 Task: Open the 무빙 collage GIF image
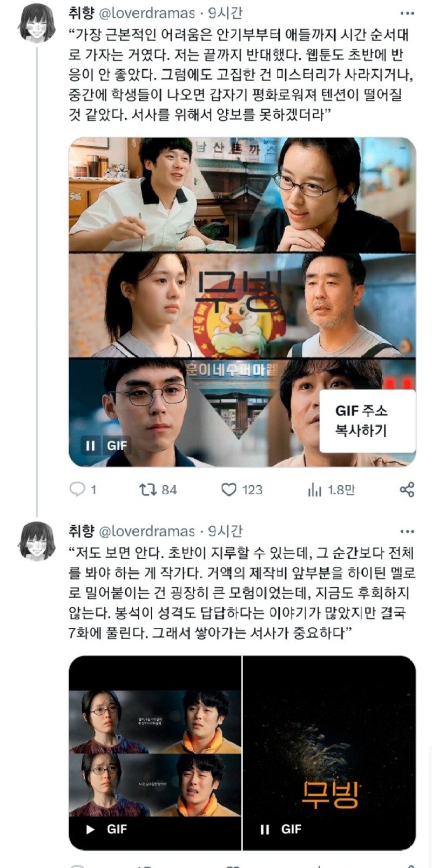pos(242,302)
